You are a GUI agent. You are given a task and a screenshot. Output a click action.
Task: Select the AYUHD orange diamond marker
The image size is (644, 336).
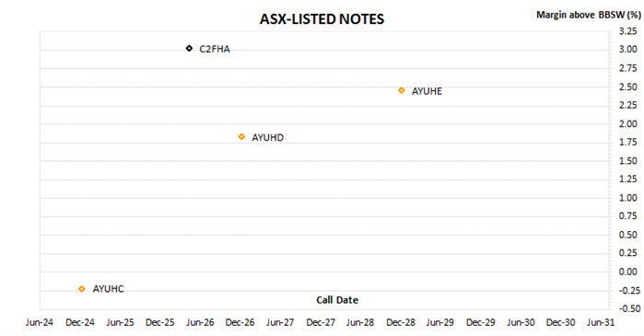click(x=241, y=136)
